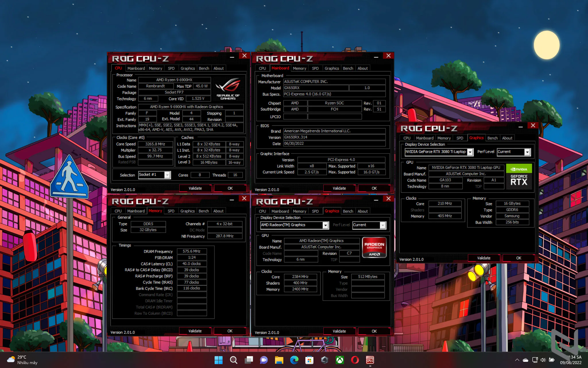The image size is (588, 368).
Task: Open Memory tab in Mainboard window
Action: pos(299,68)
